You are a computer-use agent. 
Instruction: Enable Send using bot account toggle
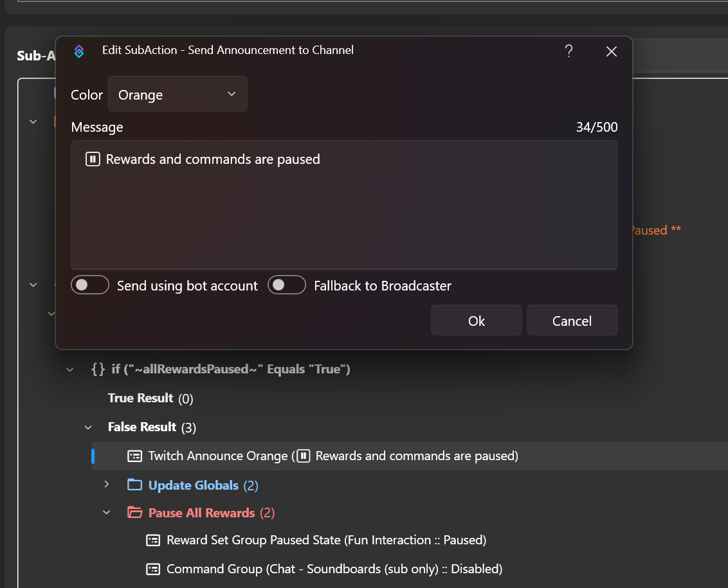90,285
